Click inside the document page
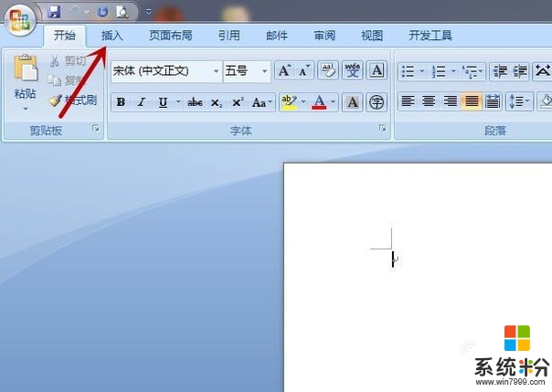The height and width of the screenshot is (392, 552). (418, 277)
